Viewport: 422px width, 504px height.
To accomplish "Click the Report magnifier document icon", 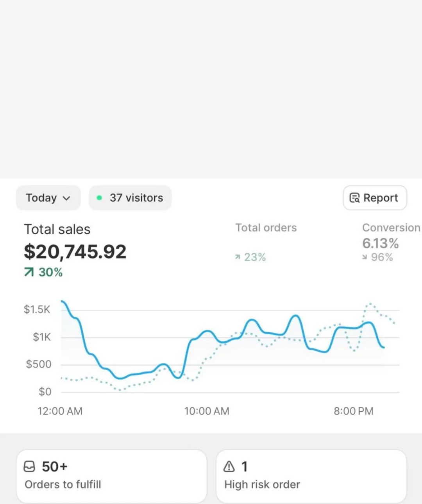I will [354, 198].
